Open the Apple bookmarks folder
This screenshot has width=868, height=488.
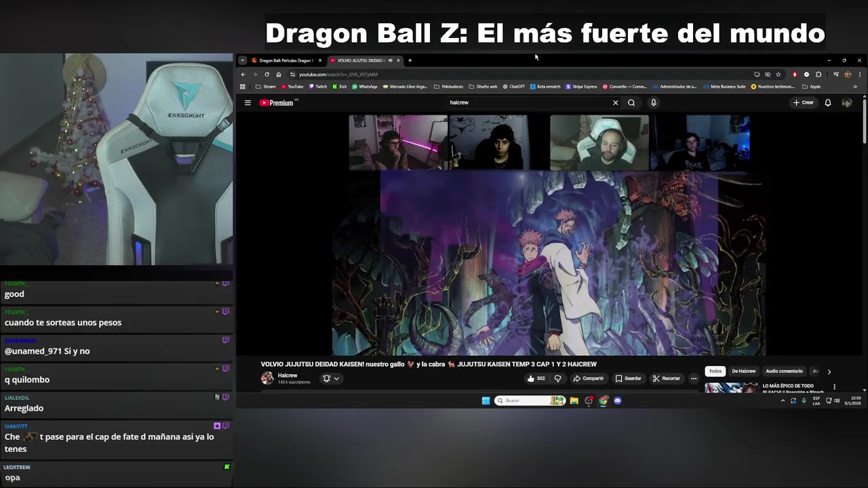click(x=812, y=87)
